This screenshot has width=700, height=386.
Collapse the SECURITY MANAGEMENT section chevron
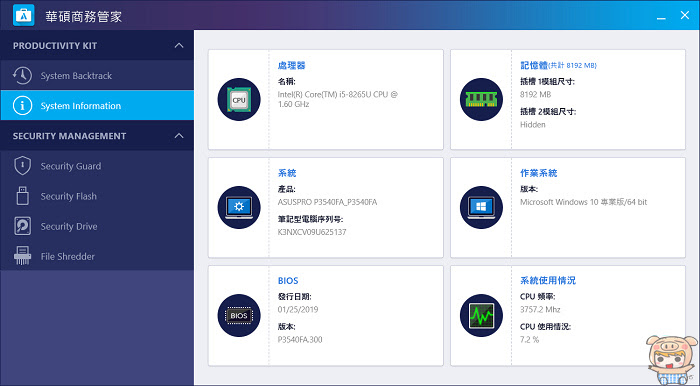(x=179, y=136)
